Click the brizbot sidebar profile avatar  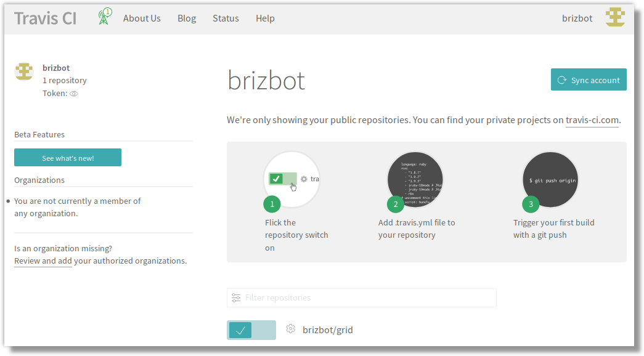pos(24,71)
